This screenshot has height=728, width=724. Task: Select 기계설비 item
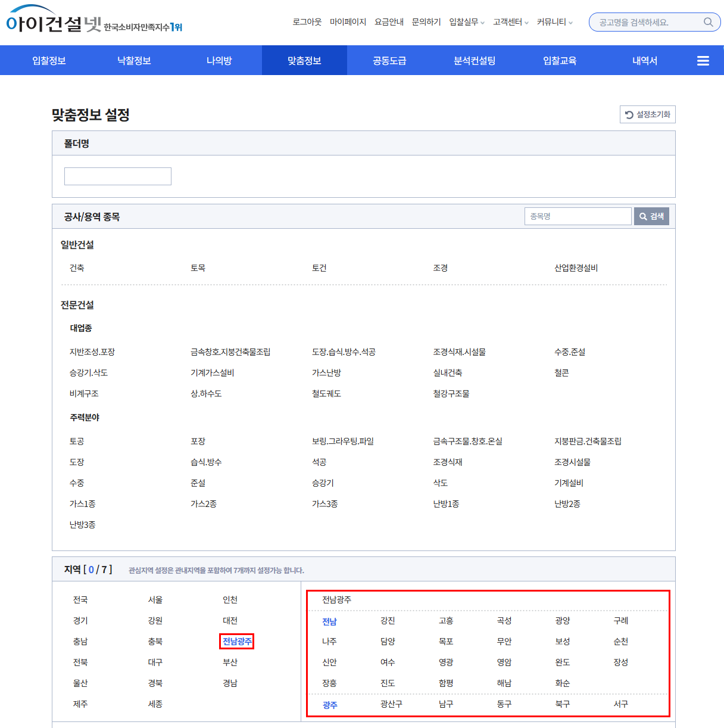[569, 483]
